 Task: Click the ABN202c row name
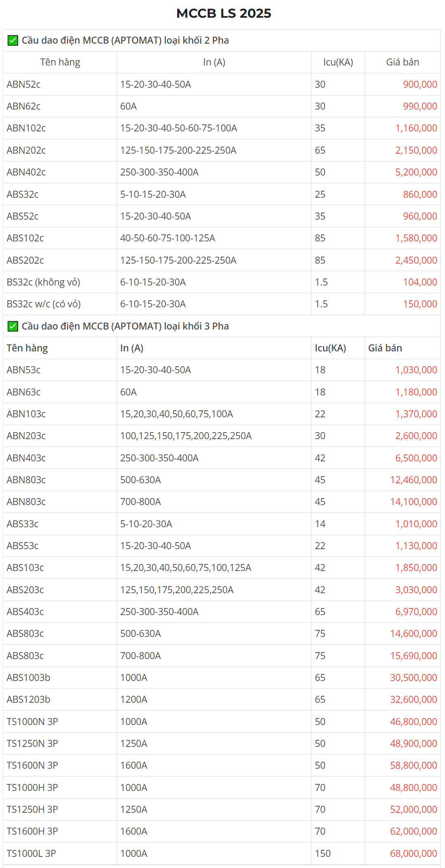pyautogui.click(x=26, y=150)
